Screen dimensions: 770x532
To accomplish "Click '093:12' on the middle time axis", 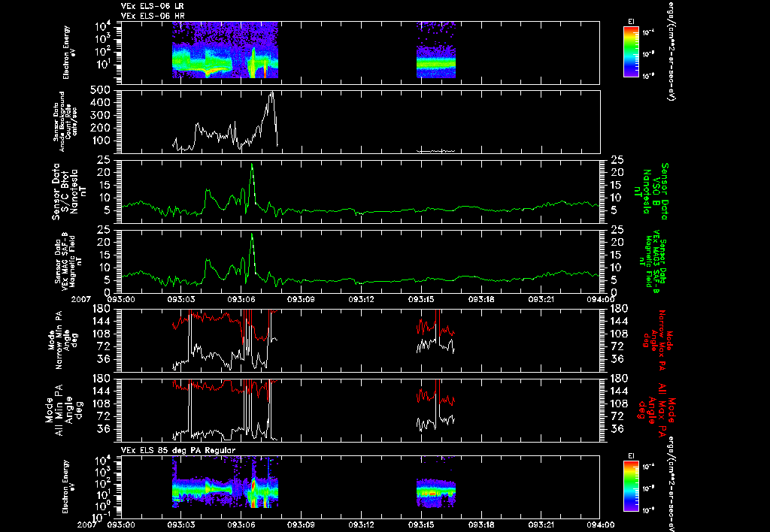I will point(362,299).
